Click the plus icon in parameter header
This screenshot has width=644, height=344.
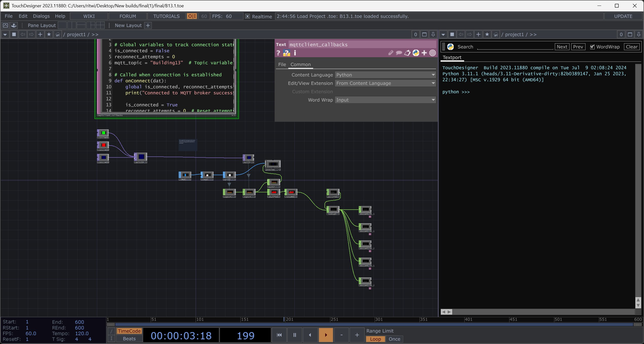[424, 53]
